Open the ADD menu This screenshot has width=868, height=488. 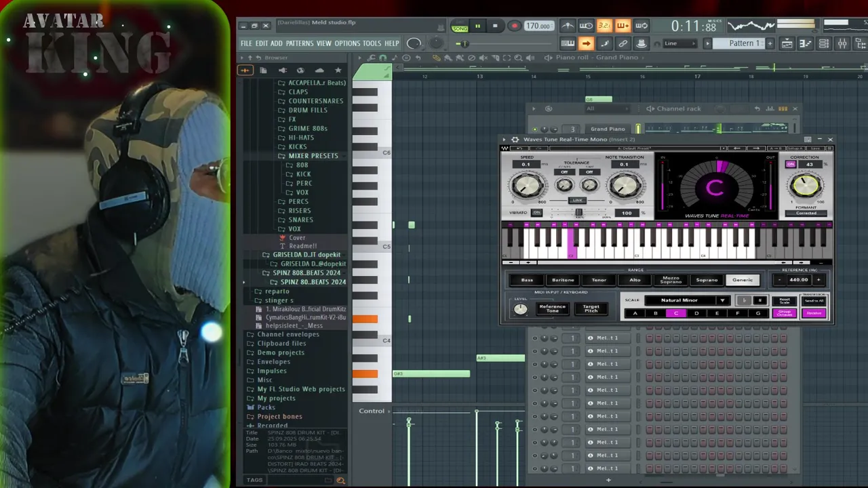click(x=277, y=43)
